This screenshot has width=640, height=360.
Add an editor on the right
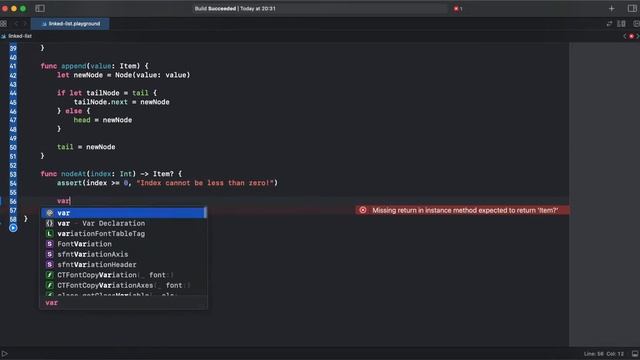click(x=636, y=24)
